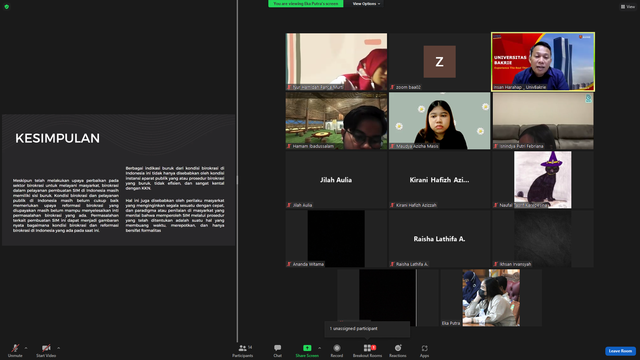Expand share options arrow beside Share Screen
640x360 pixels.
(x=319, y=348)
